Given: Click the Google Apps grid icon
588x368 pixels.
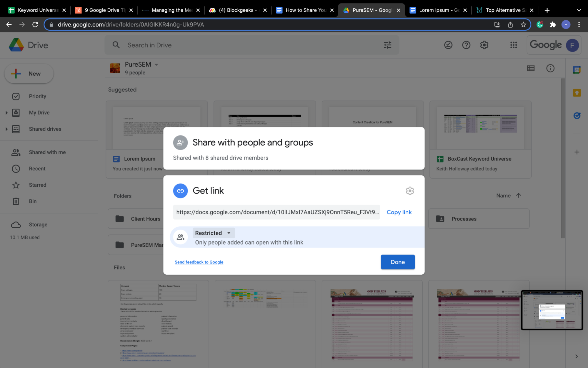Looking at the screenshot, I should [x=514, y=44].
